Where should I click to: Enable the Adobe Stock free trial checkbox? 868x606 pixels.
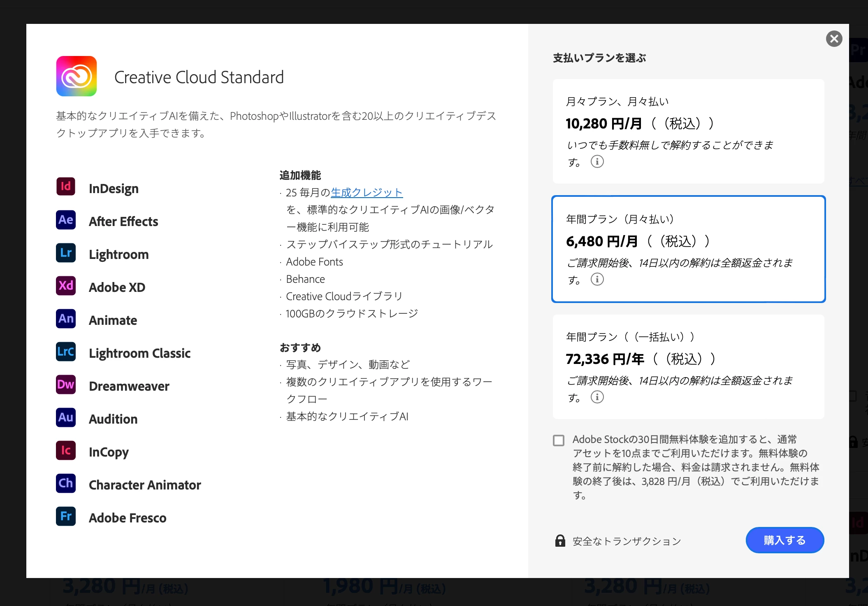pyautogui.click(x=559, y=441)
